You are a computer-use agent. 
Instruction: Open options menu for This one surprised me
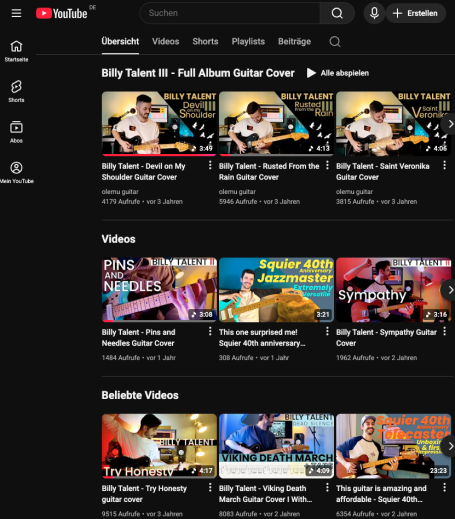(327, 331)
